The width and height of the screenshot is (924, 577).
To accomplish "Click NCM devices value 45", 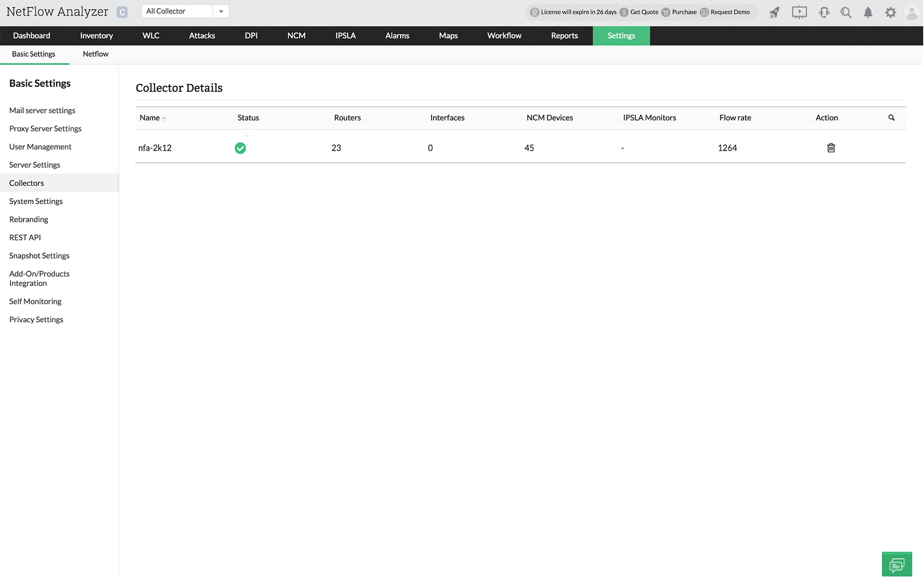I will coord(529,148).
